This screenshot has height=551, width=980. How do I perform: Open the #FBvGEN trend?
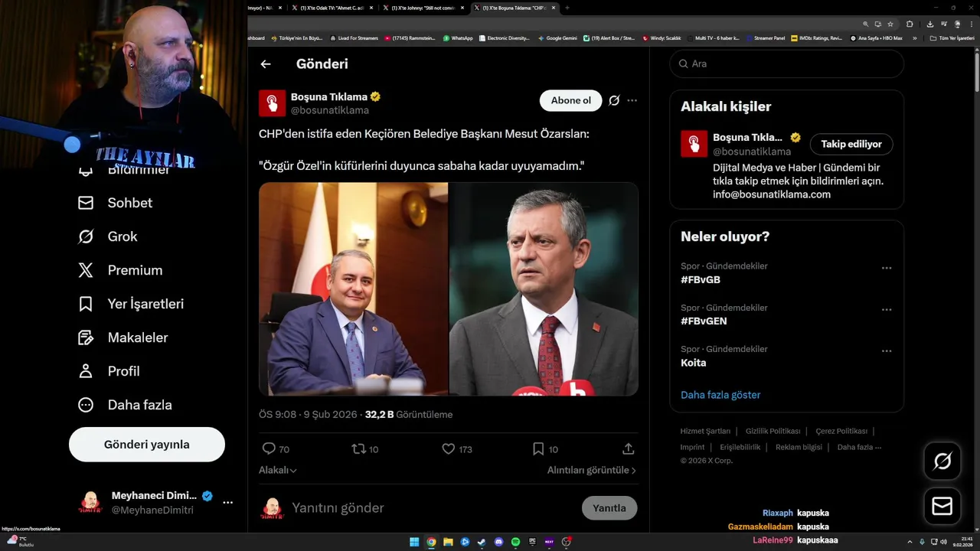click(704, 321)
